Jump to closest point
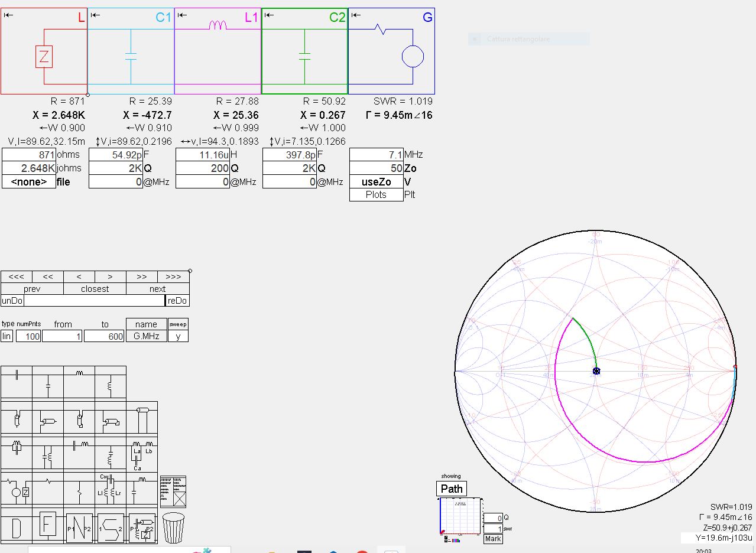756x553 pixels. pyautogui.click(x=95, y=289)
